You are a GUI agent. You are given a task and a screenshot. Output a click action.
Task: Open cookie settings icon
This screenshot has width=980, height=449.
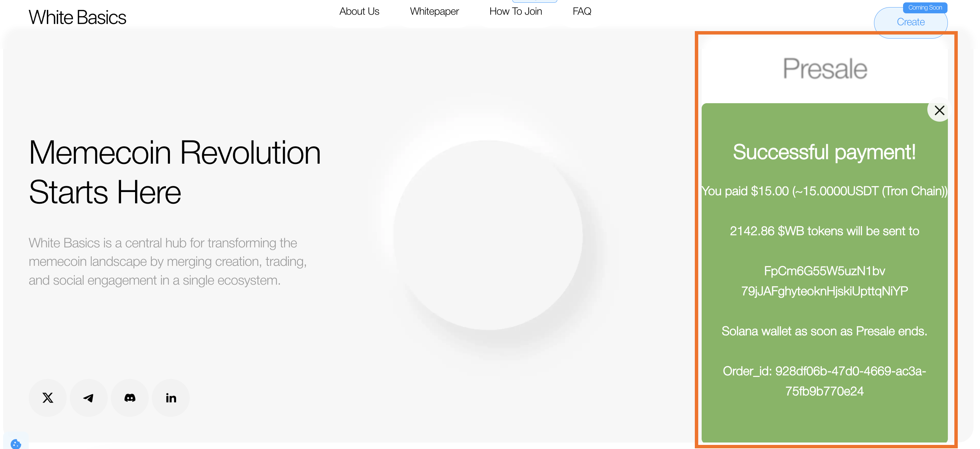coord(16,443)
